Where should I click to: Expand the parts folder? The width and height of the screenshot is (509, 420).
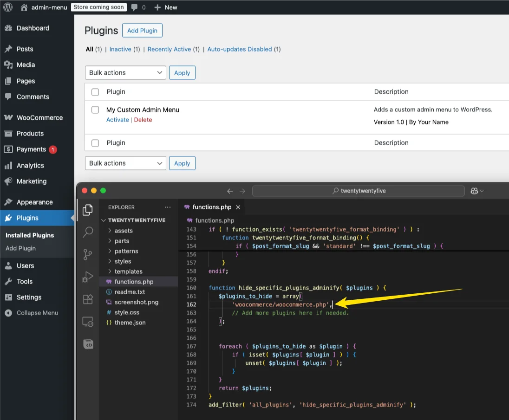coord(110,241)
